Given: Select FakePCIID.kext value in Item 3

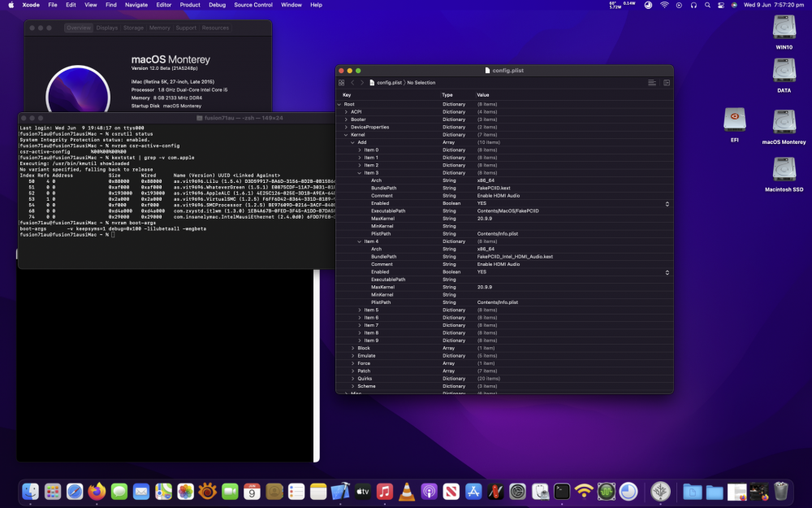Looking at the screenshot, I should [494, 189].
